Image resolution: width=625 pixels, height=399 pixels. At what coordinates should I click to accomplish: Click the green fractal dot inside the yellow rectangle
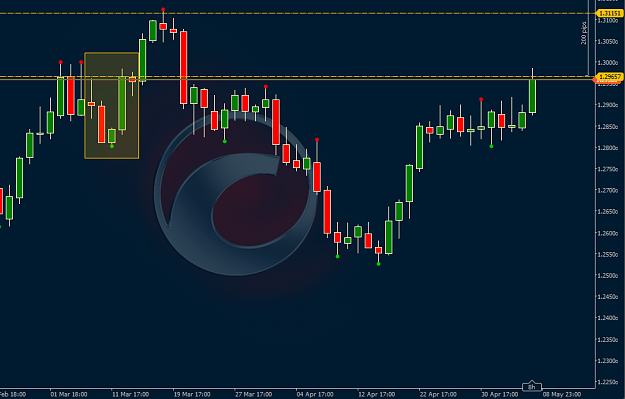112,146
